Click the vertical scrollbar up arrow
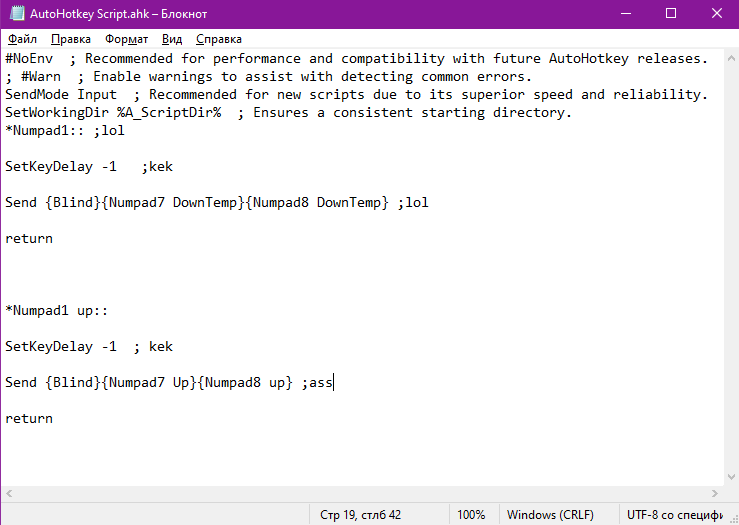739x525 pixels. pos(728,58)
